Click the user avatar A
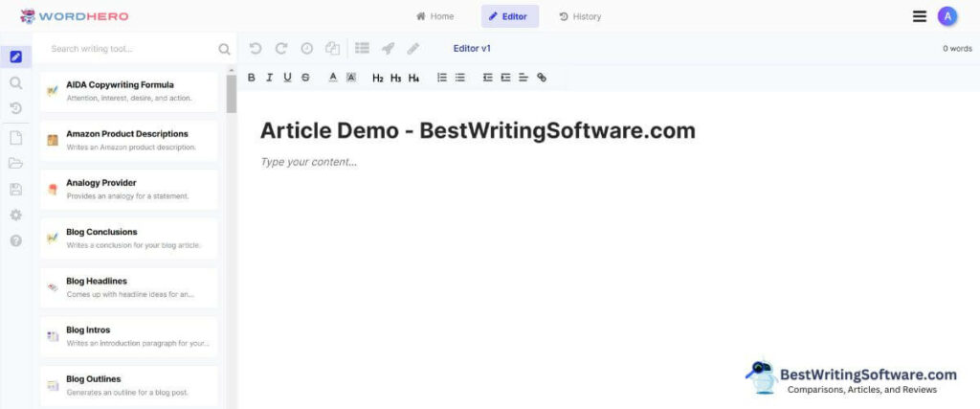The image size is (980, 409). click(x=947, y=17)
